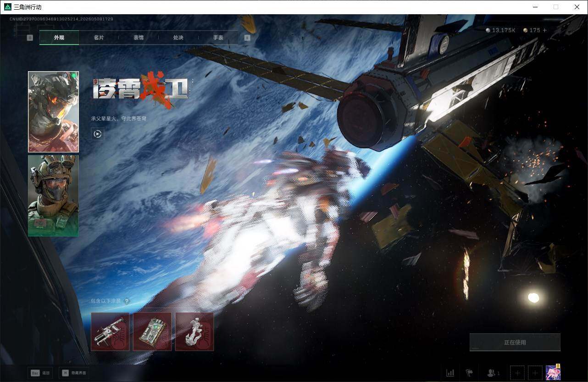Select the 表情 tab
This screenshot has width=588, height=382.
139,38
